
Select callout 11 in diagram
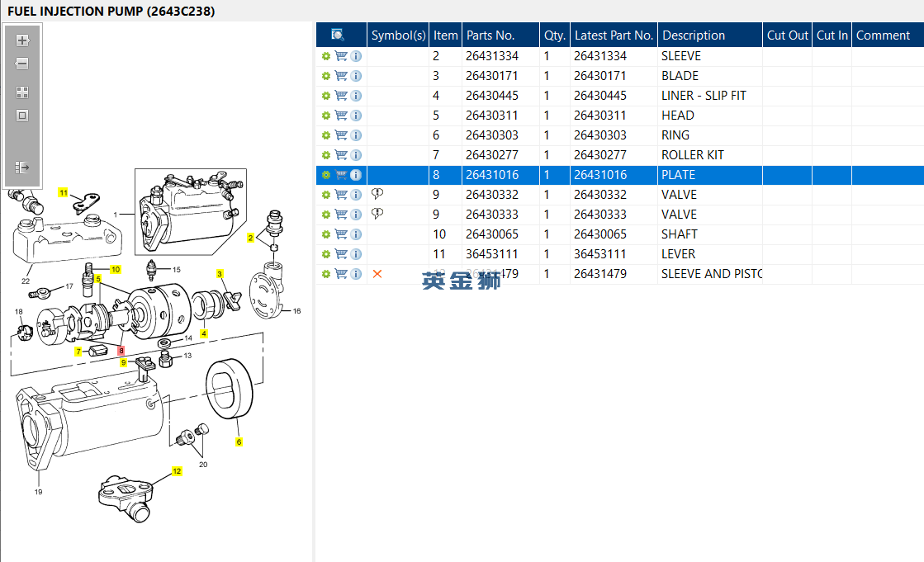click(63, 192)
